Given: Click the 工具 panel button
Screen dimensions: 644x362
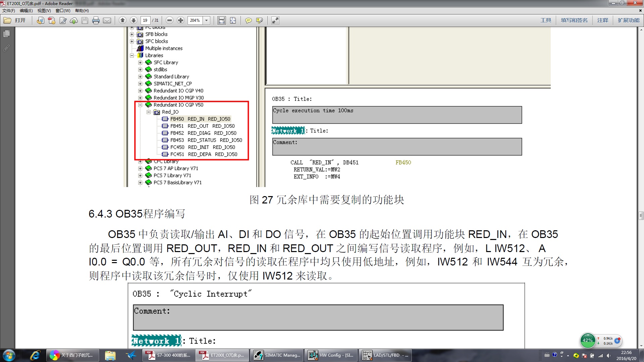Looking at the screenshot, I should [x=546, y=20].
